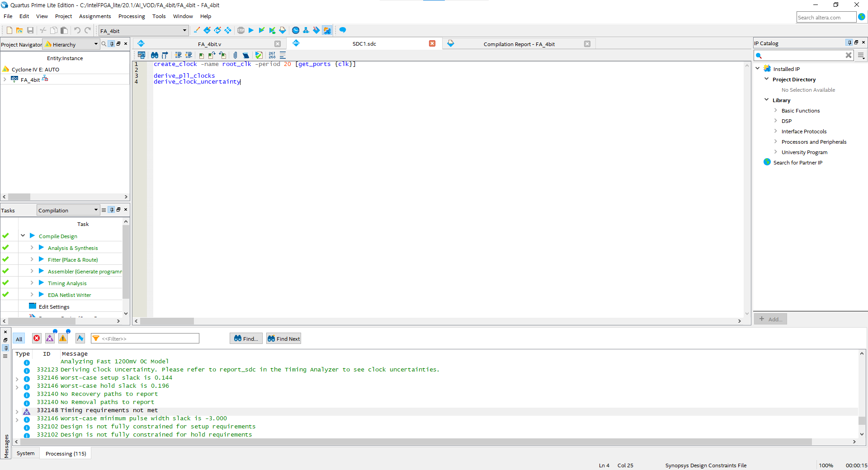This screenshot has width=868, height=470.
Task: Expand Basic Functions in IP Catalog
Action: [x=775, y=110]
